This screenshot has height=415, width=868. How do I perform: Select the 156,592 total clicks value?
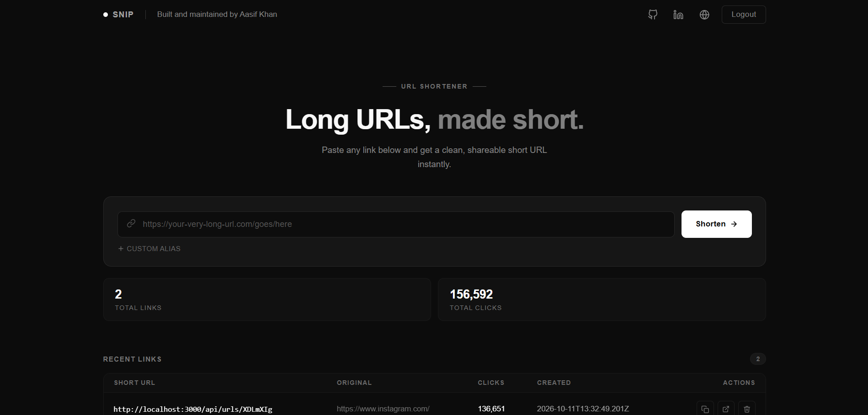[471, 294]
